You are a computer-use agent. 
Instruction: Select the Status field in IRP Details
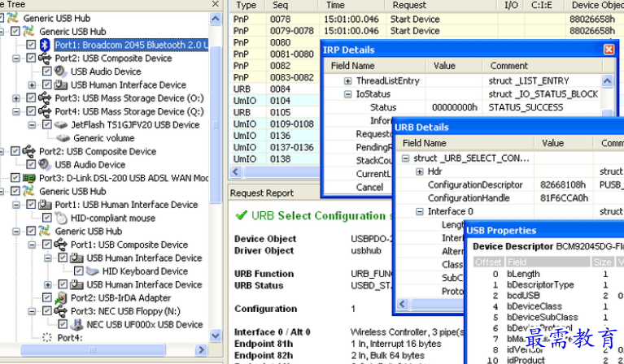pos(383,107)
